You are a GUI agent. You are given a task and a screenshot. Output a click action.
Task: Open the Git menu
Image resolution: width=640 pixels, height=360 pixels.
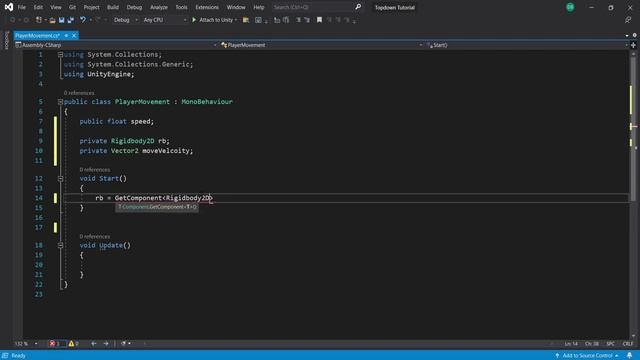(x=72, y=7)
